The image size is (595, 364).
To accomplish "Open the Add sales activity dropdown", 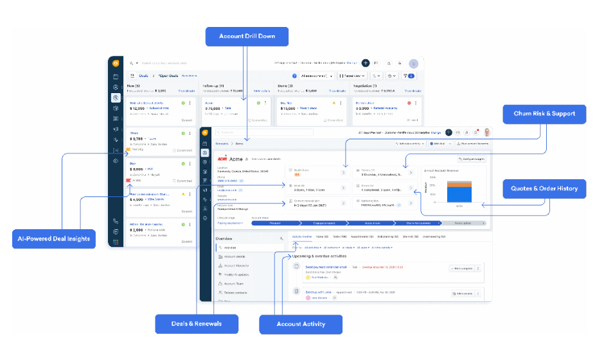I will 411,144.
